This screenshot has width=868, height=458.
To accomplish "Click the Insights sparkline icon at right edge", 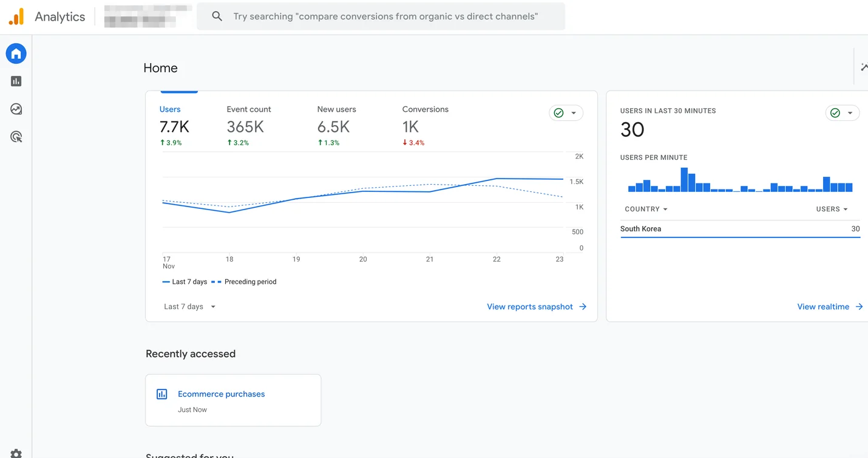I will [864, 67].
